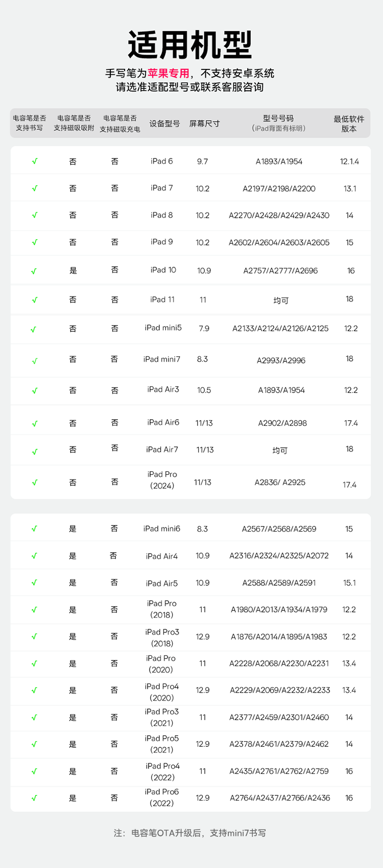The image size is (383, 868).
Task: Click the green checkmark in iPad mini5 row
Action: 33,330
